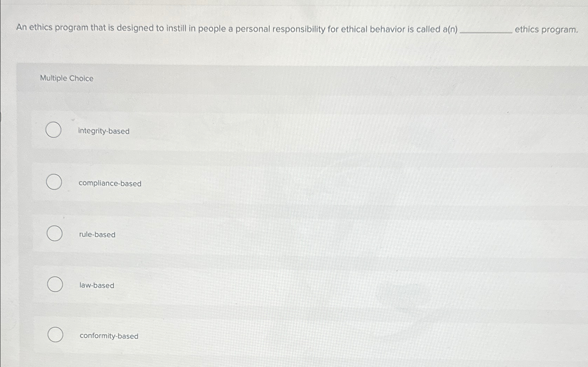Click the blank underline in the question
Screen dimensions: 588x367
click(486, 31)
